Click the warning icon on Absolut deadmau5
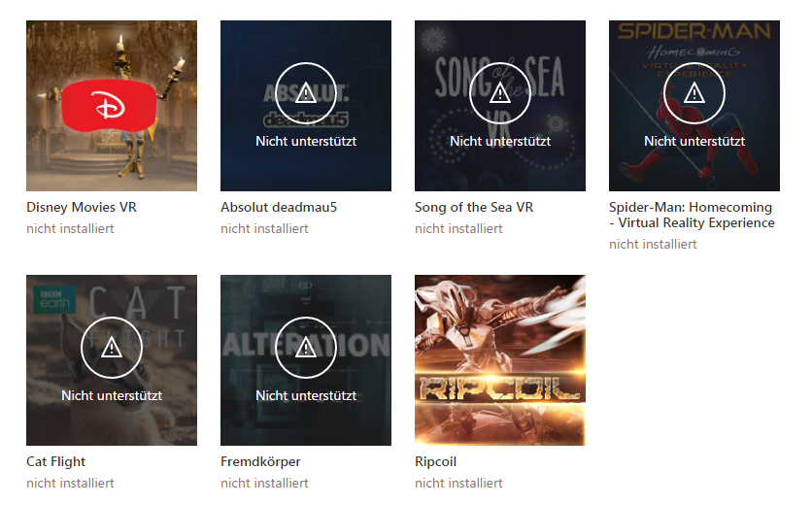 pyautogui.click(x=306, y=93)
